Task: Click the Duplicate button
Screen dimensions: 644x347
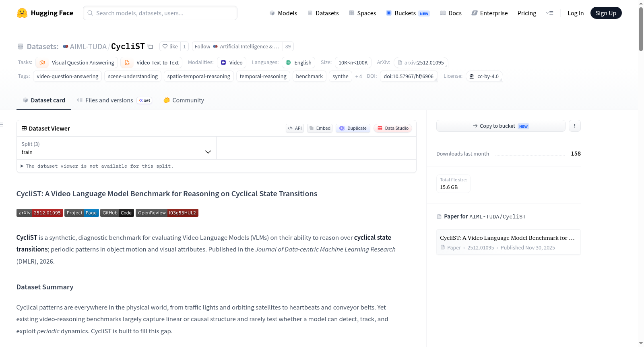Action: point(353,128)
